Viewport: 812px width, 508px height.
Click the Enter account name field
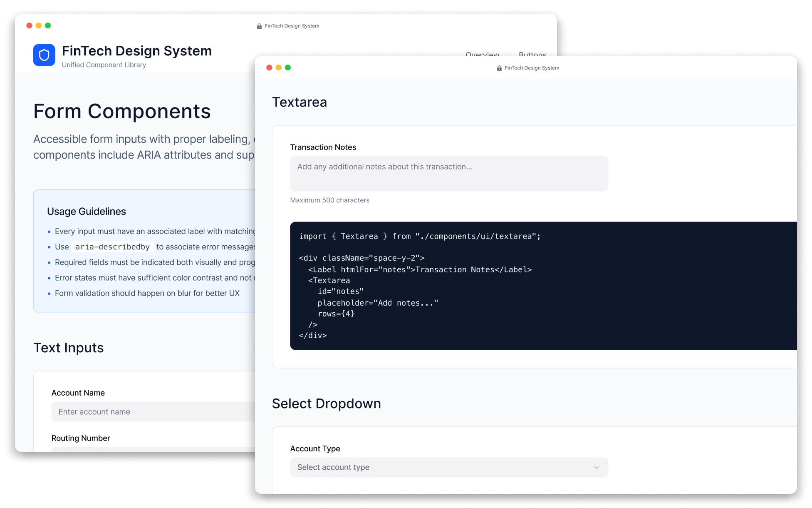click(153, 412)
